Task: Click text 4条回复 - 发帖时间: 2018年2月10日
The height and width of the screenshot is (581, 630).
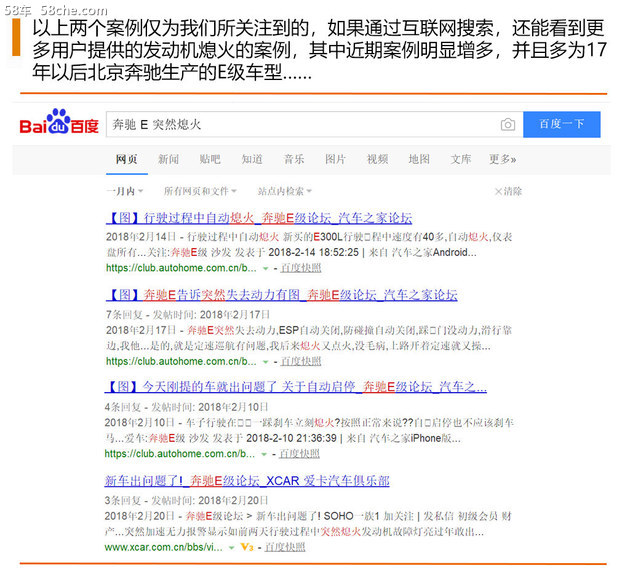Action: click(x=186, y=407)
